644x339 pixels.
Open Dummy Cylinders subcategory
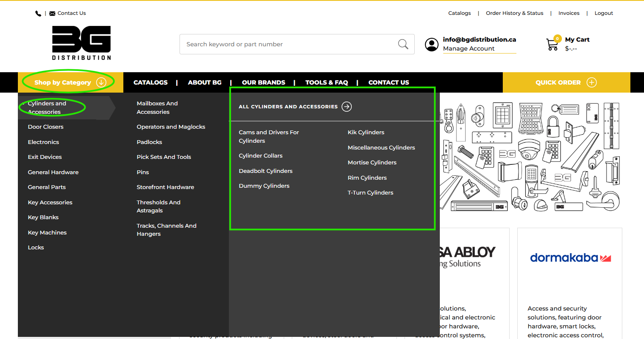click(x=264, y=186)
